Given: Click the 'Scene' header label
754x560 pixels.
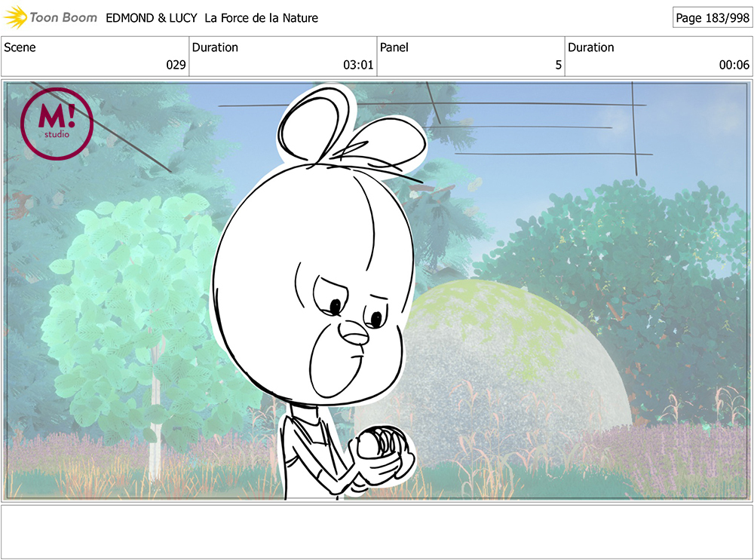Looking at the screenshot, I should pyautogui.click(x=20, y=47).
